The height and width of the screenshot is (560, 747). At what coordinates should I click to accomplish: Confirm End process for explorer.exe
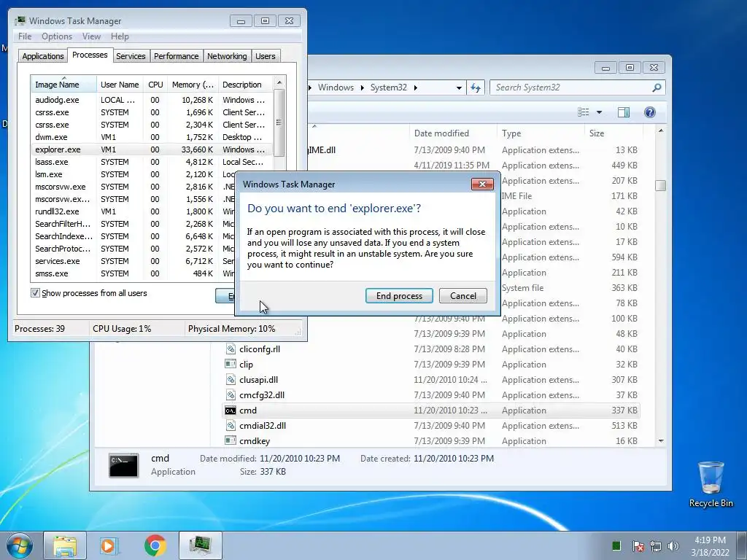click(x=399, y=296)
